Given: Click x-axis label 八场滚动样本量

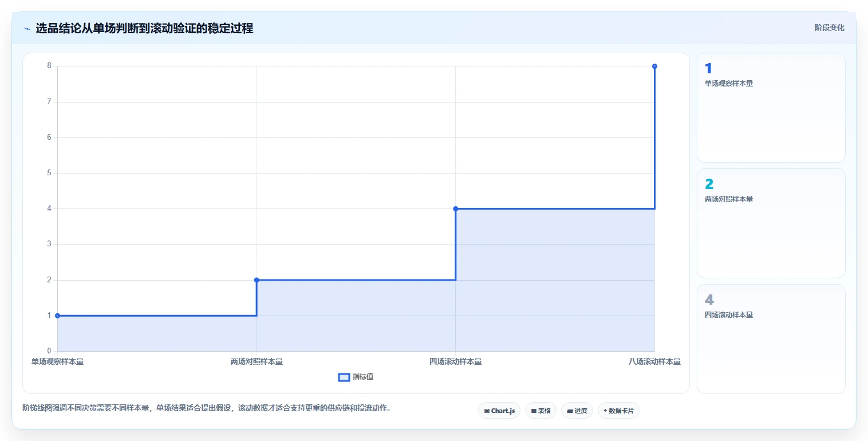Looking at the screenshot, I should (x=654, y=362).
